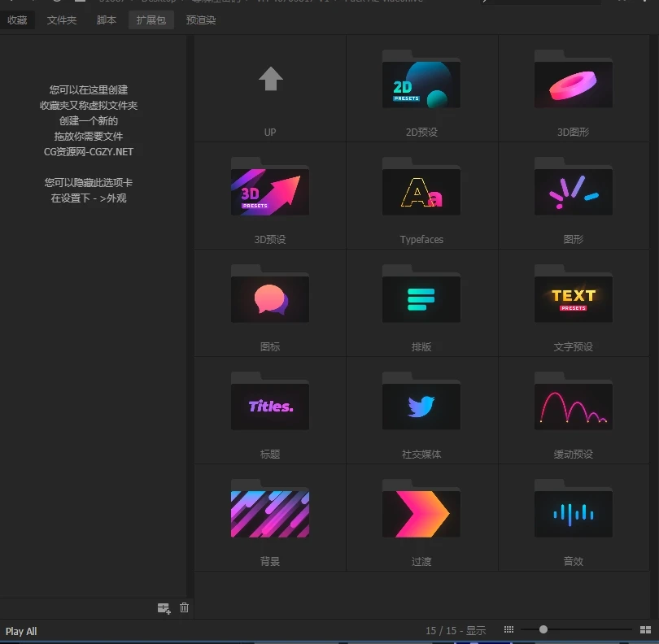Image resolution: width=659 pixels, height=644 pixels.
Task: Open the 预渲染 tab
Action: 201,20
